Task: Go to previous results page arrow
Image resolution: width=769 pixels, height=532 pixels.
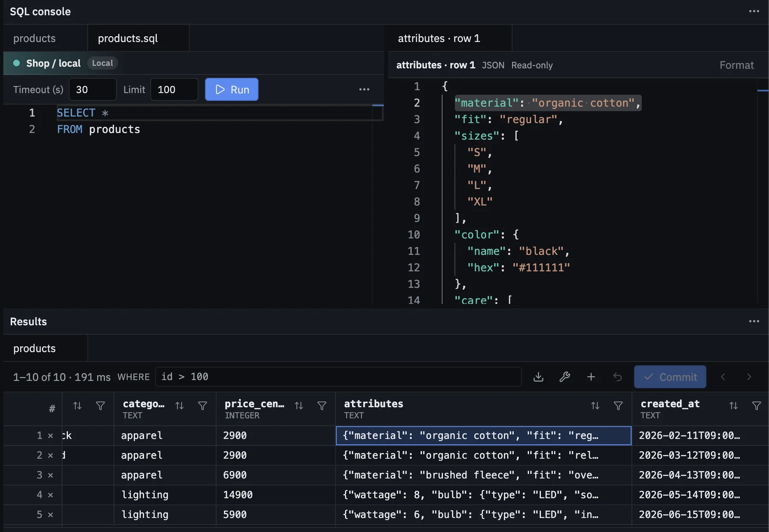Action: tap(723, 377)
